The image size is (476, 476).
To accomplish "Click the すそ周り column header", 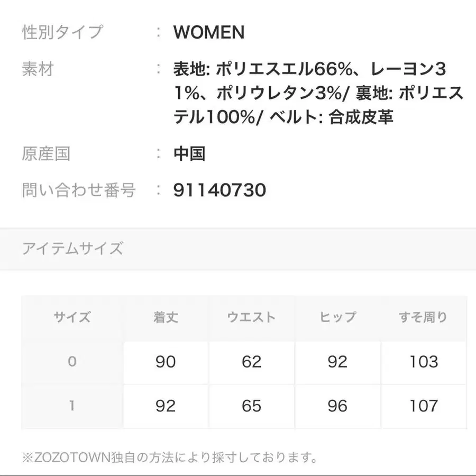I will pos(423,317).
